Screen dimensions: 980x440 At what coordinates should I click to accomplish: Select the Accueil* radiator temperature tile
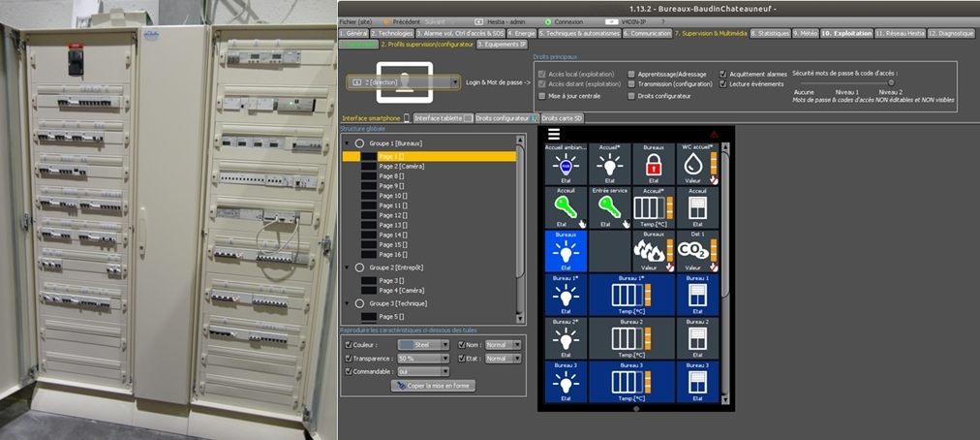pyautogui.click(x=654, y=207)
